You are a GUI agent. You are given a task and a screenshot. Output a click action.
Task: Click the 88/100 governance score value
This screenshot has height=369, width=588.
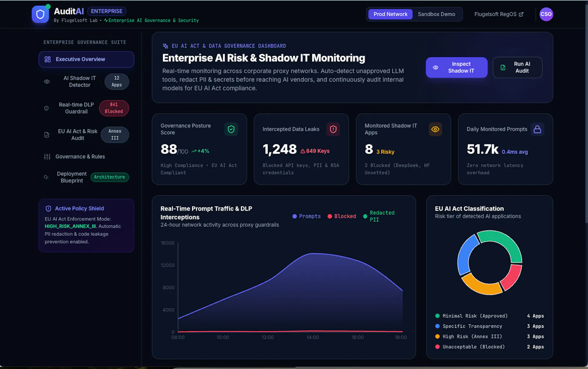(x=174, y=150)
